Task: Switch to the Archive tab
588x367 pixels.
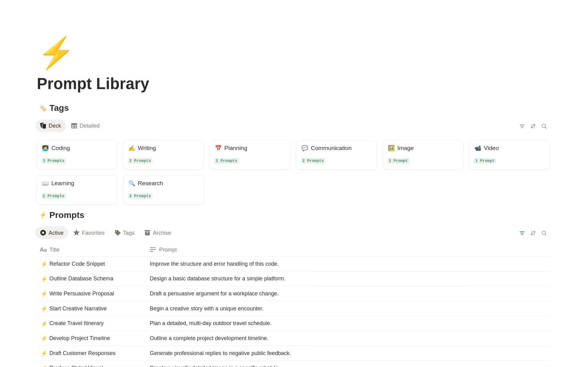Action: 158,233
